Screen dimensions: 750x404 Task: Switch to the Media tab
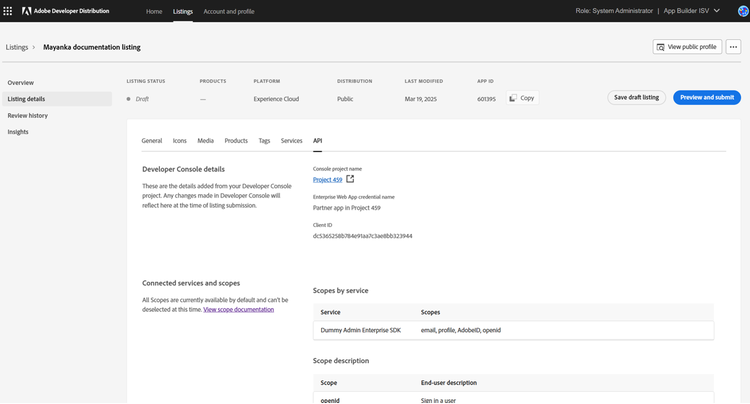(x=206, y=141)
